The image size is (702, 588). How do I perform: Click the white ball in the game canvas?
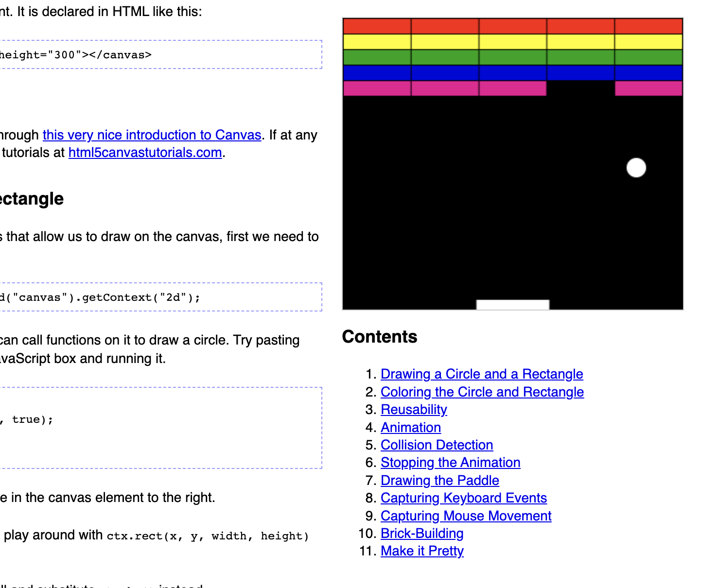coord(636,168)
